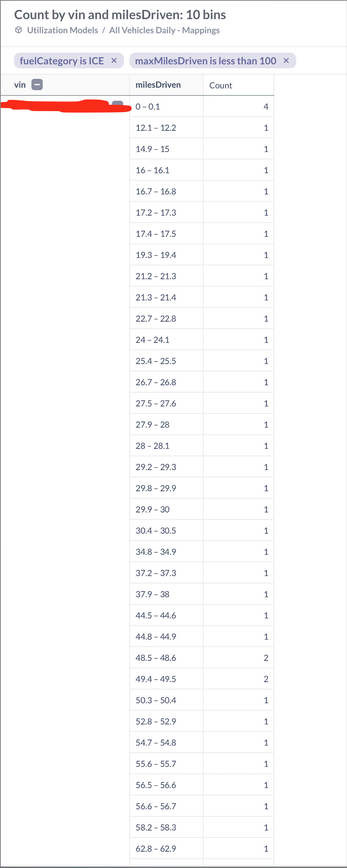
Task: Click the count value 4 cell
Action: tap(238, 107)
